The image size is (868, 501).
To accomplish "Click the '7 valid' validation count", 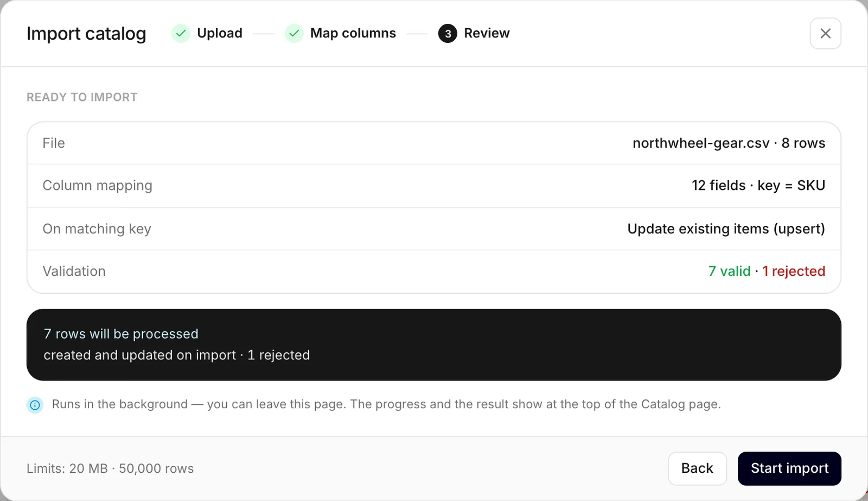I will 730,271.
